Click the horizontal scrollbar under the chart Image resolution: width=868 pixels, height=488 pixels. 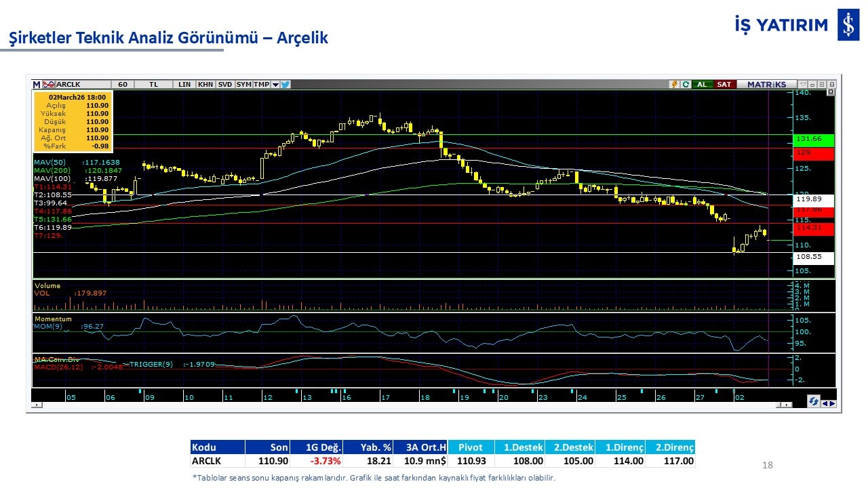(407, 405)
